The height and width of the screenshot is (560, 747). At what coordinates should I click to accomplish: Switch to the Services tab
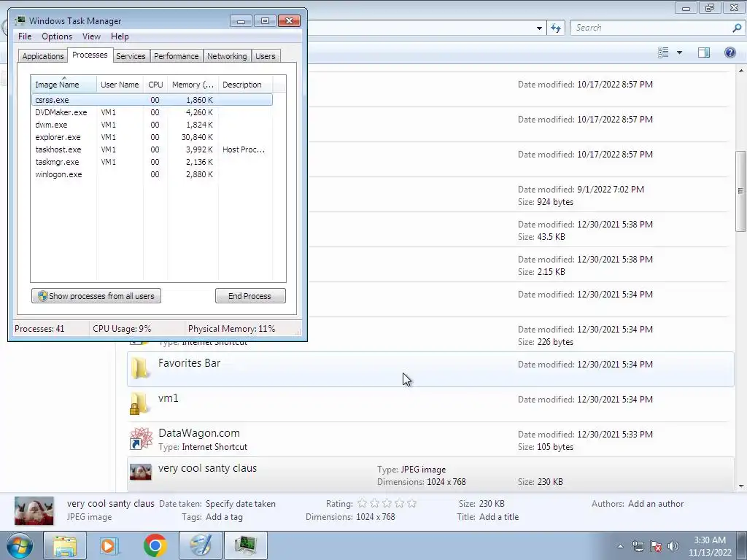[x=131, y=56]
